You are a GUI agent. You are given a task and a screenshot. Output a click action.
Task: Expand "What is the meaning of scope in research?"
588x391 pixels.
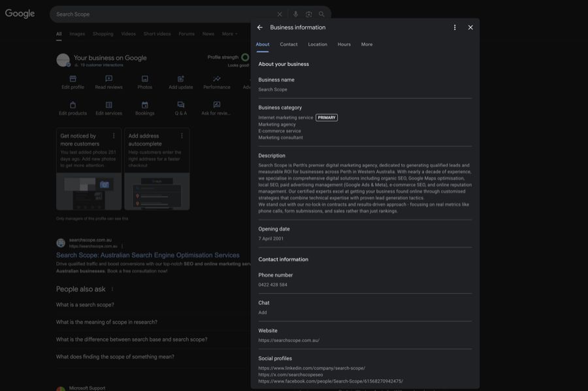pyautogui.click(x=106, y=322)
